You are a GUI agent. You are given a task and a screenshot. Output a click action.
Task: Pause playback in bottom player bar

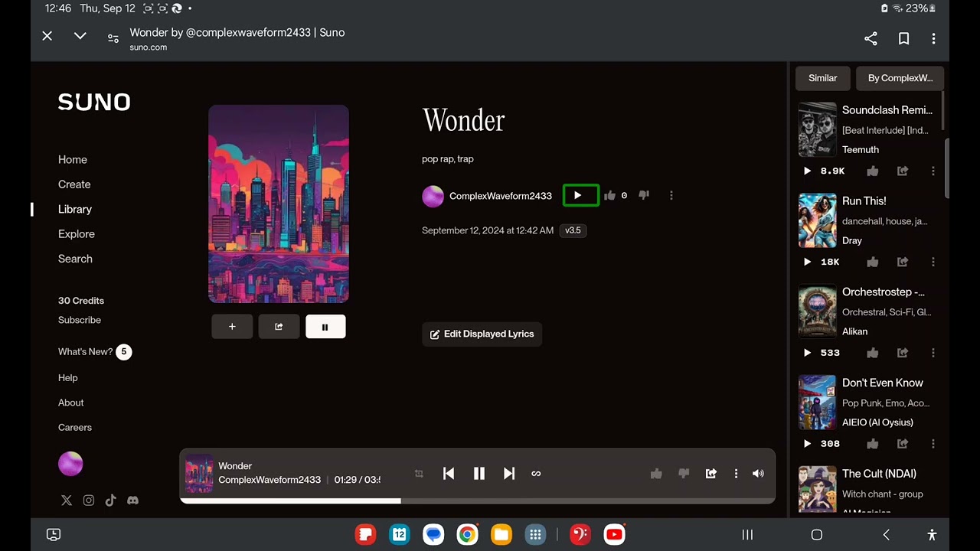pos(479,474)
